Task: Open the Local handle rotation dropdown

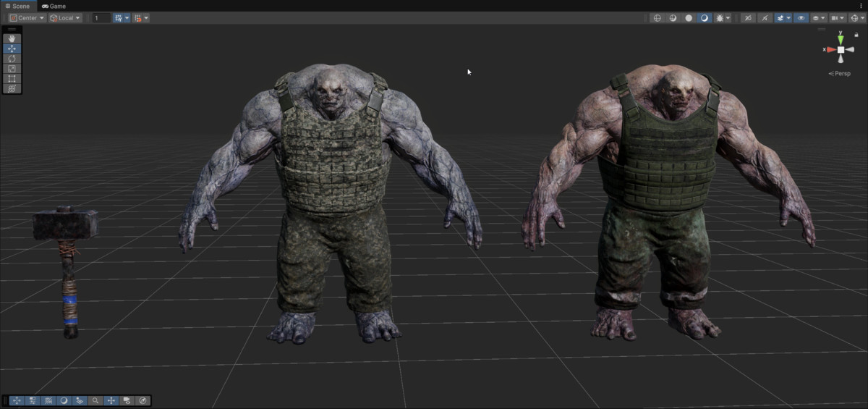Action: 64,17
